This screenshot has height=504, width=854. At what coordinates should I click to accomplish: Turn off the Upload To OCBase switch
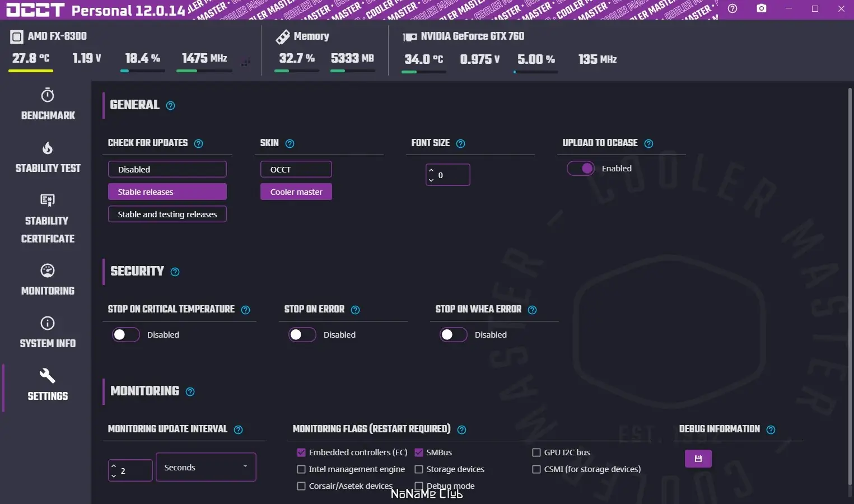click(580, 169)
